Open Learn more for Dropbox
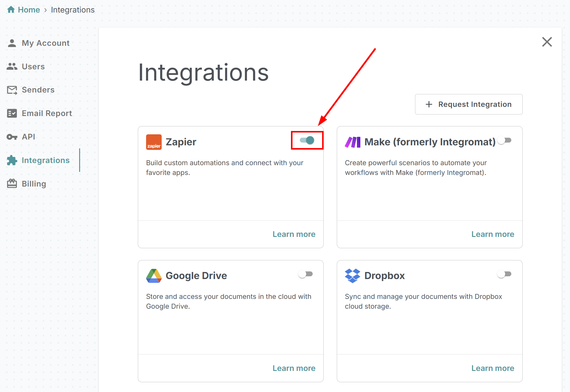This screenshot has width=570, height=392. click(x=492, y=368)
